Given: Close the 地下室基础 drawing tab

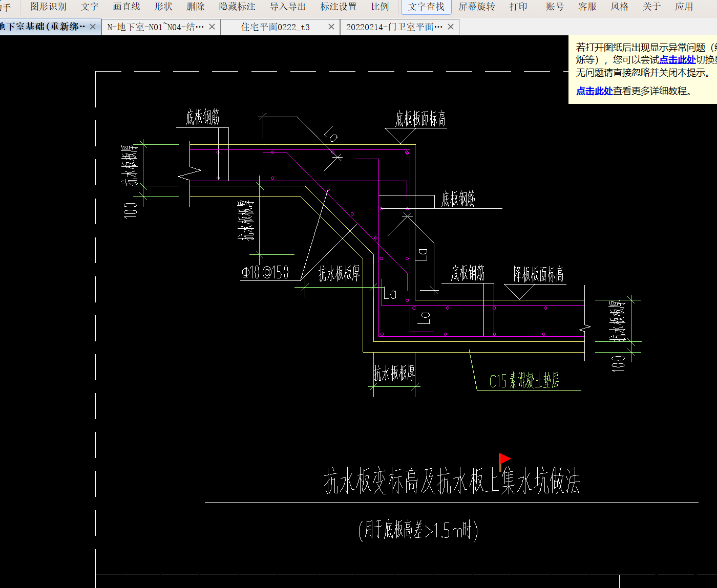Looking at the screenshot, I should (93, 27).
